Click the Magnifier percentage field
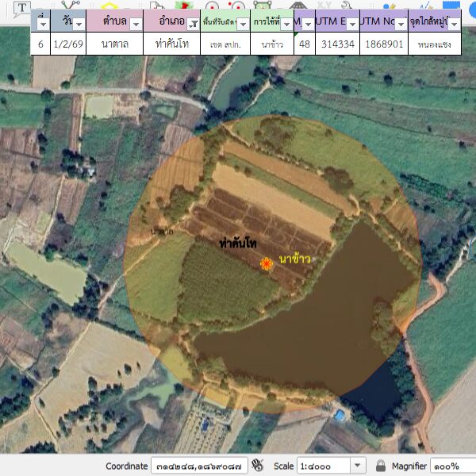Image resolution: width=476 pixels, height=476 pixels. coord(452,466)
